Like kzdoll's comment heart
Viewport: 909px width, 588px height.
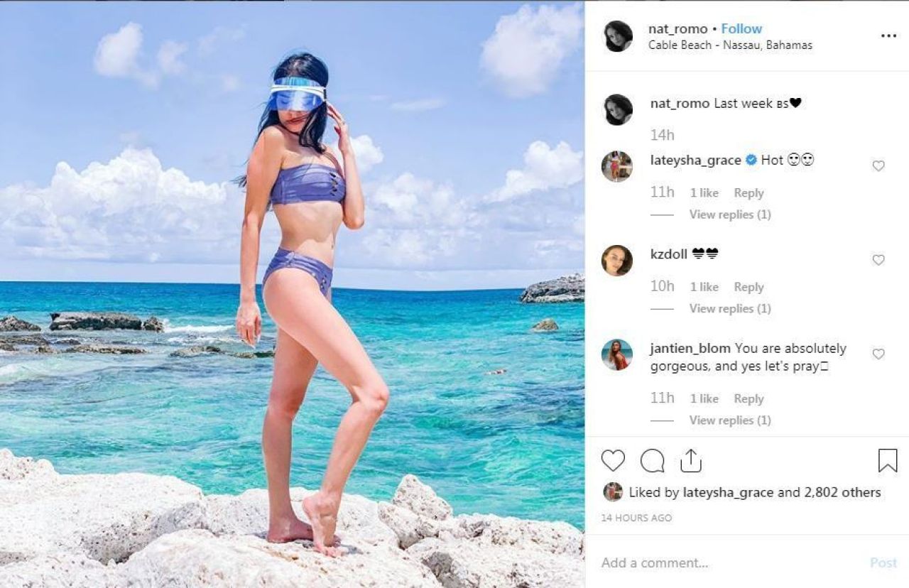pyautogui.click(x=878, y=260)
